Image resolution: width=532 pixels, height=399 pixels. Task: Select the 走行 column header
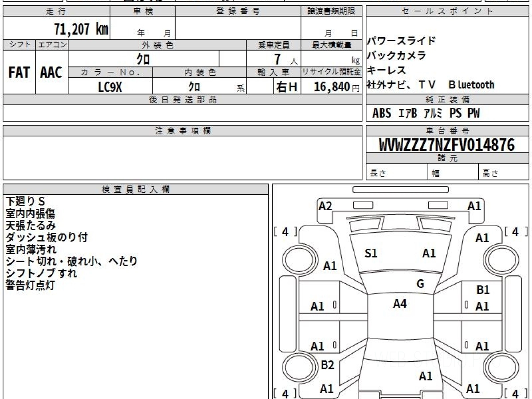click(56, 12)
